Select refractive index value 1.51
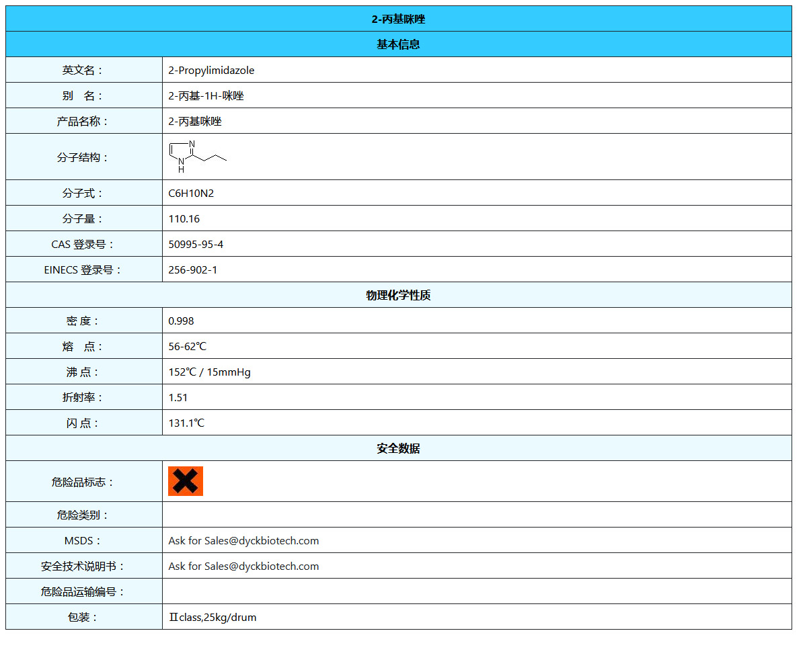The image size is (807, 672). point(178,397)
